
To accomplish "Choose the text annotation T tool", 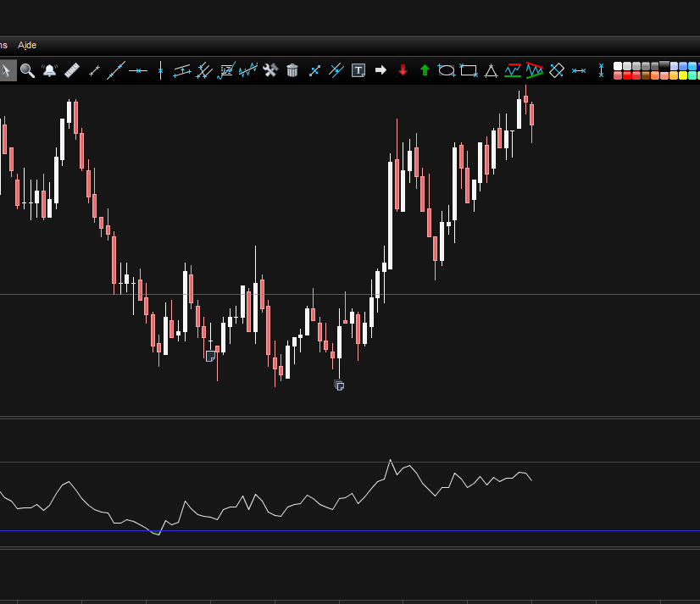I will click(358, 70).
